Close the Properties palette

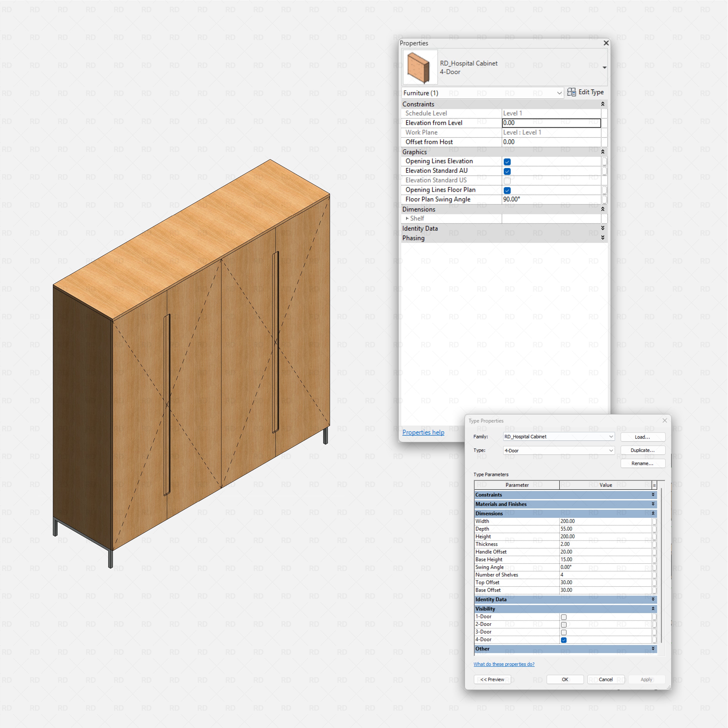(606, 43)
